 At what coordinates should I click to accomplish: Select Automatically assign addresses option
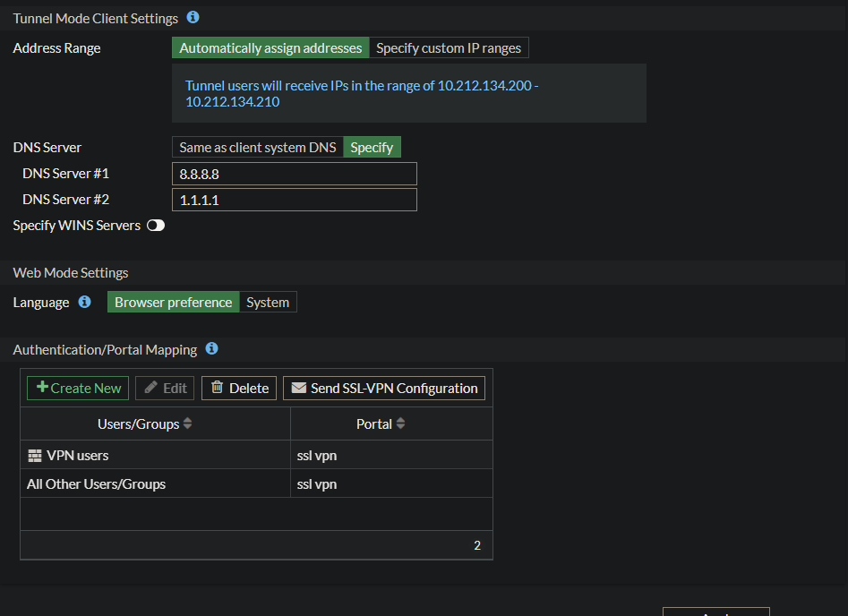[x=270, y=48]
